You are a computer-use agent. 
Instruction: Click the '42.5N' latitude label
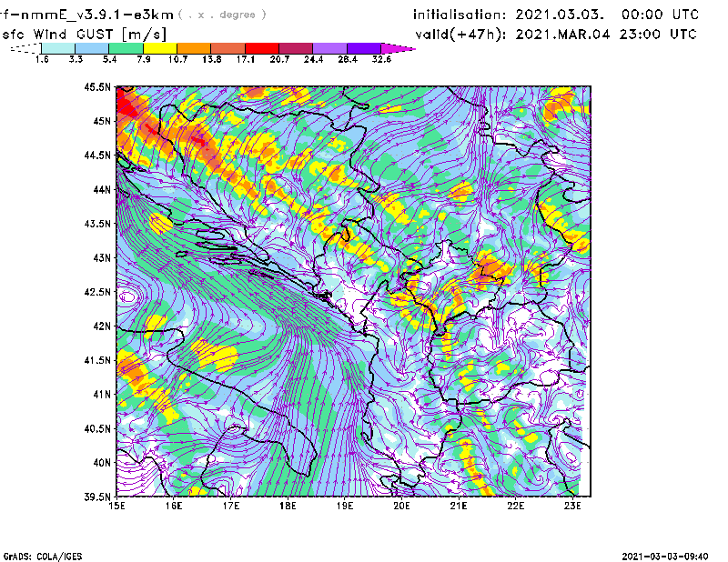tap(98, 292)
